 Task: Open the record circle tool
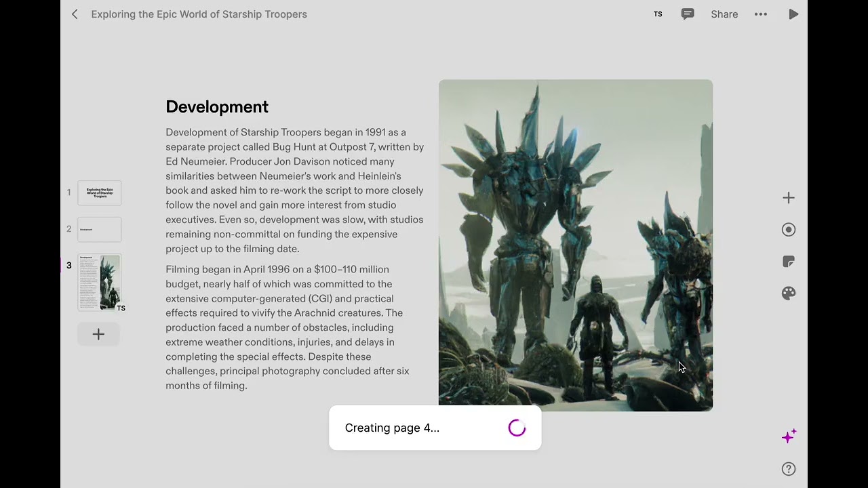coord(789,230)
